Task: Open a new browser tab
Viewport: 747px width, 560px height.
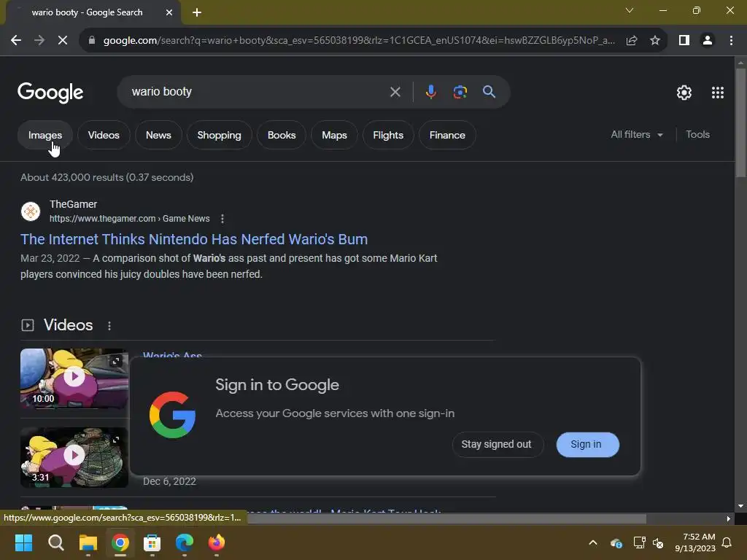Action: pos(197,12)
